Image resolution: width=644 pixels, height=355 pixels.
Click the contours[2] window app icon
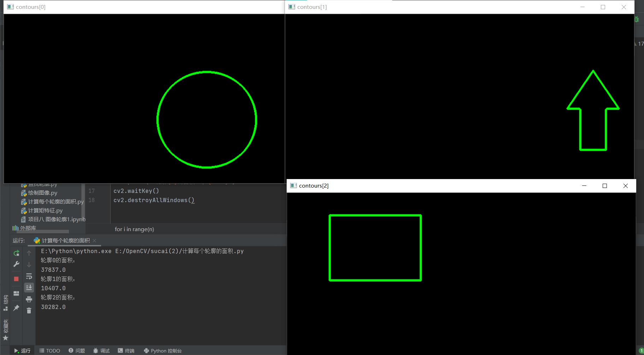tap(293, 186)
